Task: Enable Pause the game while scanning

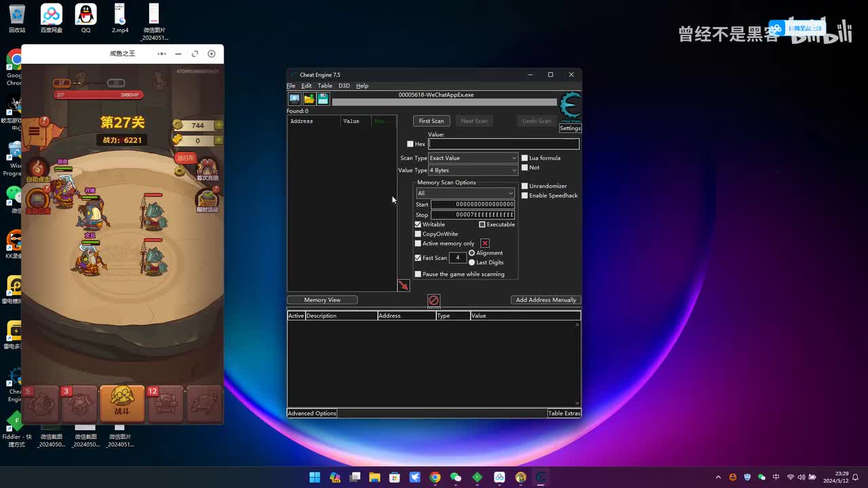Action: [418, 274]
